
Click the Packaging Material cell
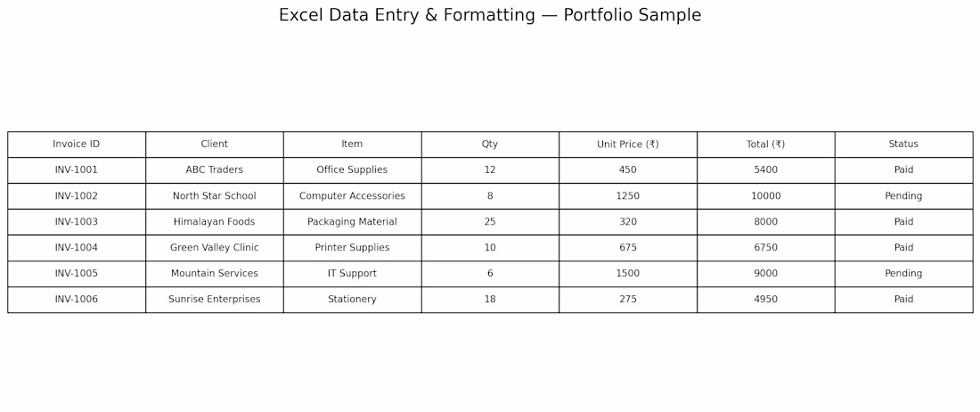click(352, 222)
